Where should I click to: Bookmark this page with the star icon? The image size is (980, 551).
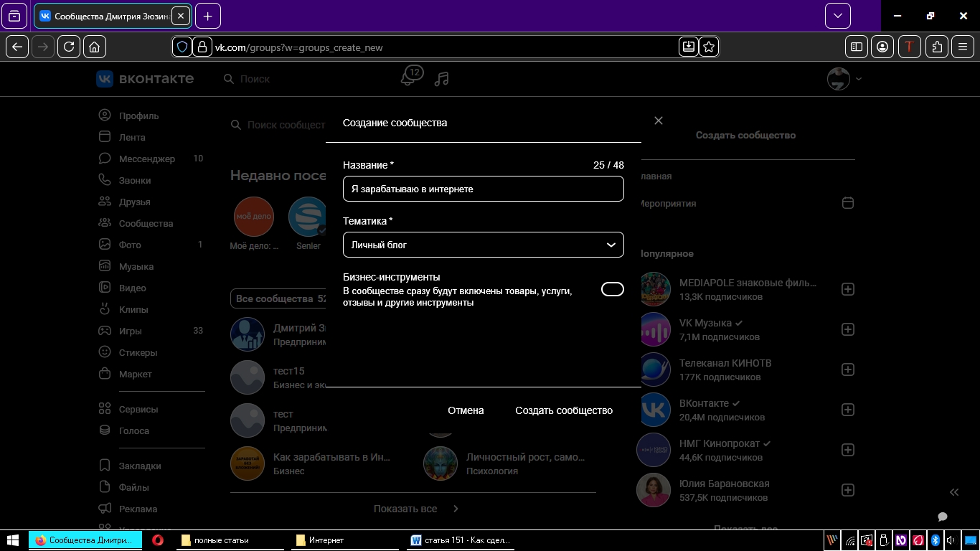[709, 47]
